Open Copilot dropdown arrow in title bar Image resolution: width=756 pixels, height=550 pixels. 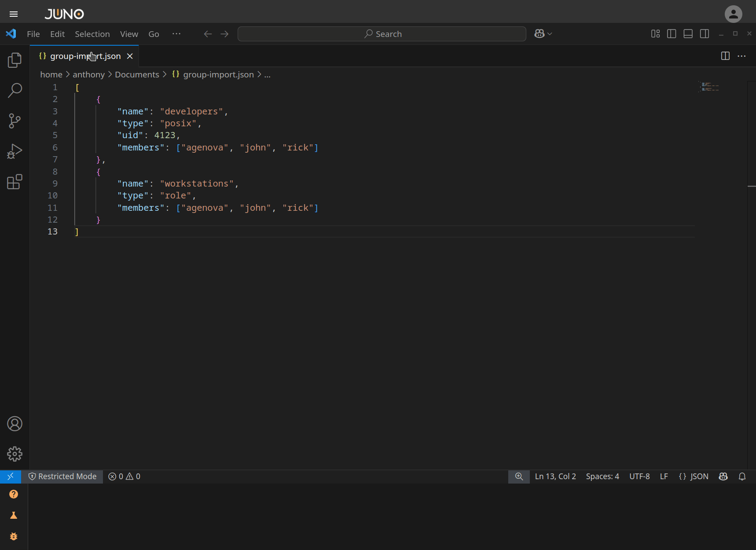[x=550, y=34]
